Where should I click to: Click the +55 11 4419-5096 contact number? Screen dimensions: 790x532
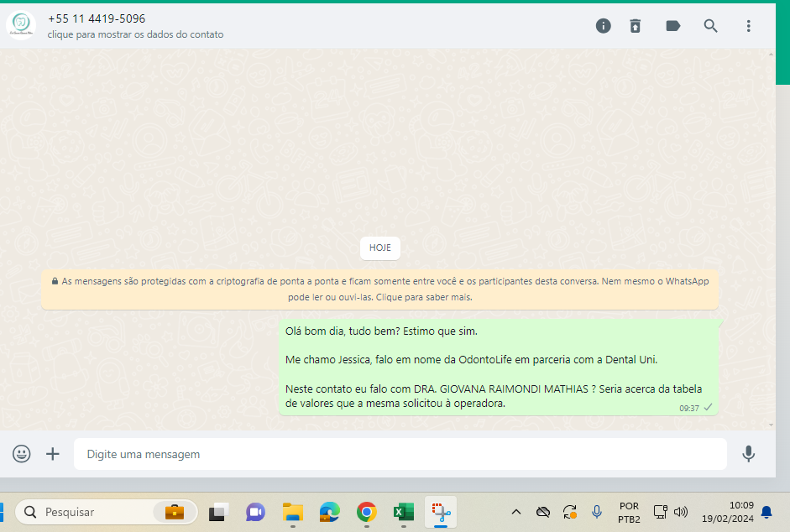pos(97,18)
